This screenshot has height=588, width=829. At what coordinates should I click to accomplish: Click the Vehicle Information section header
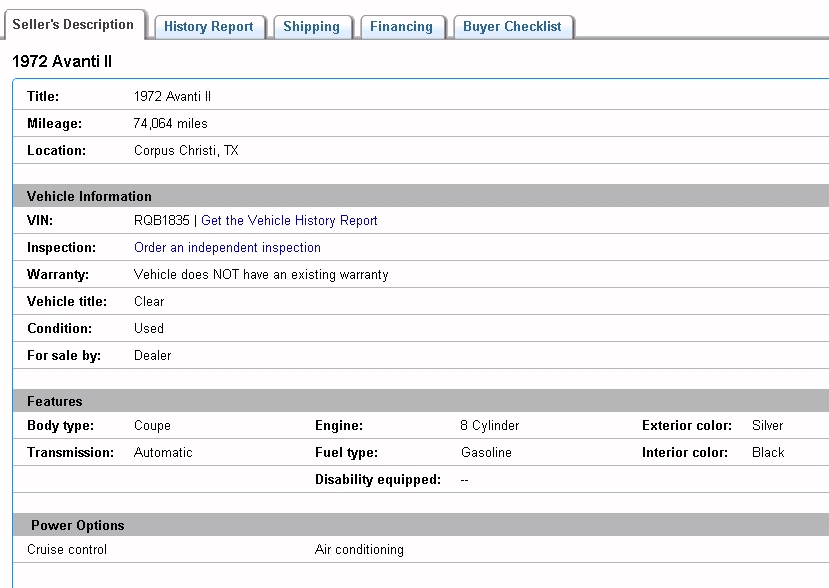89,196
